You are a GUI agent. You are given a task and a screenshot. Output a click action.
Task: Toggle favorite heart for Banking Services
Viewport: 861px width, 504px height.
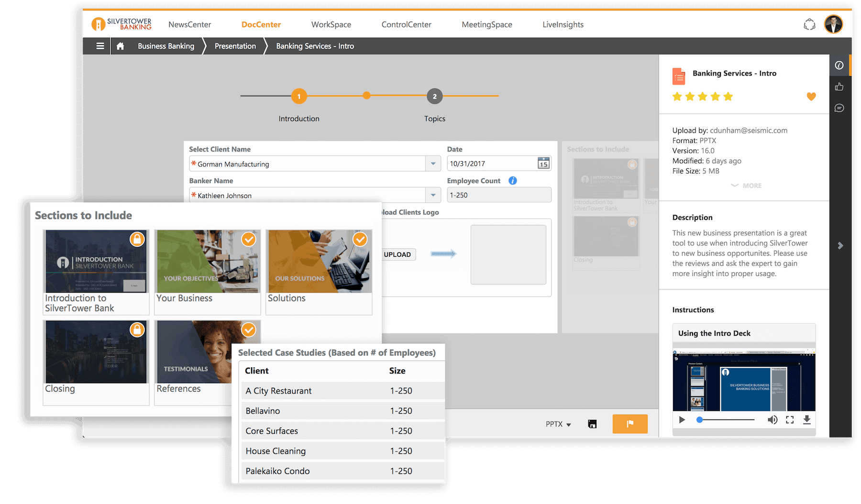[811, 97]
